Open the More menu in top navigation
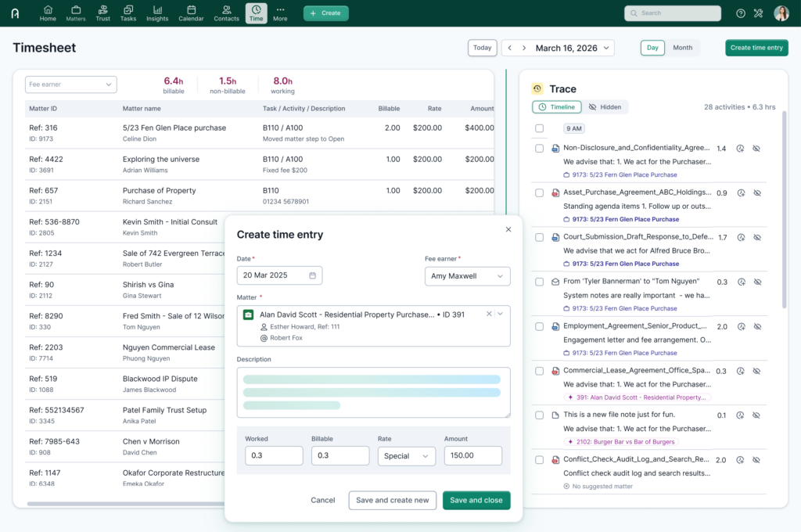 click(x=280, y=13)
